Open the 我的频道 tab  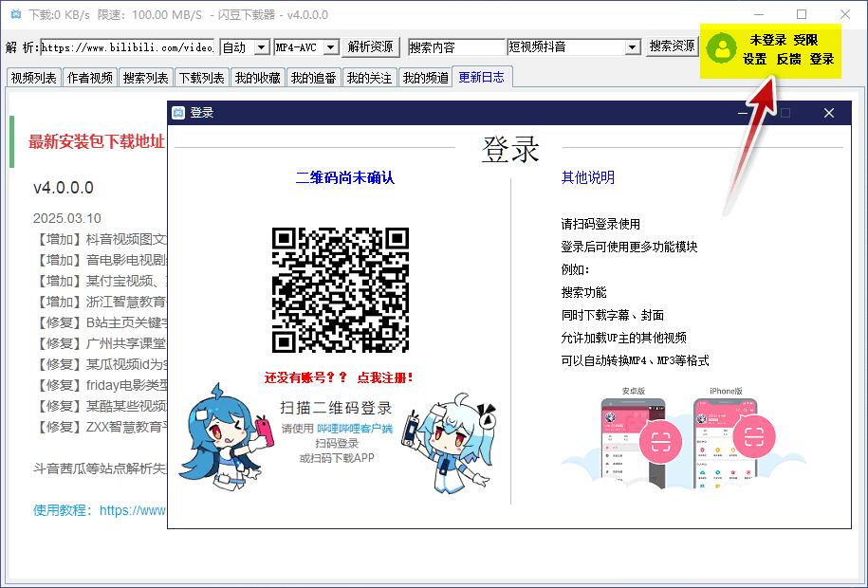[425, 78]
